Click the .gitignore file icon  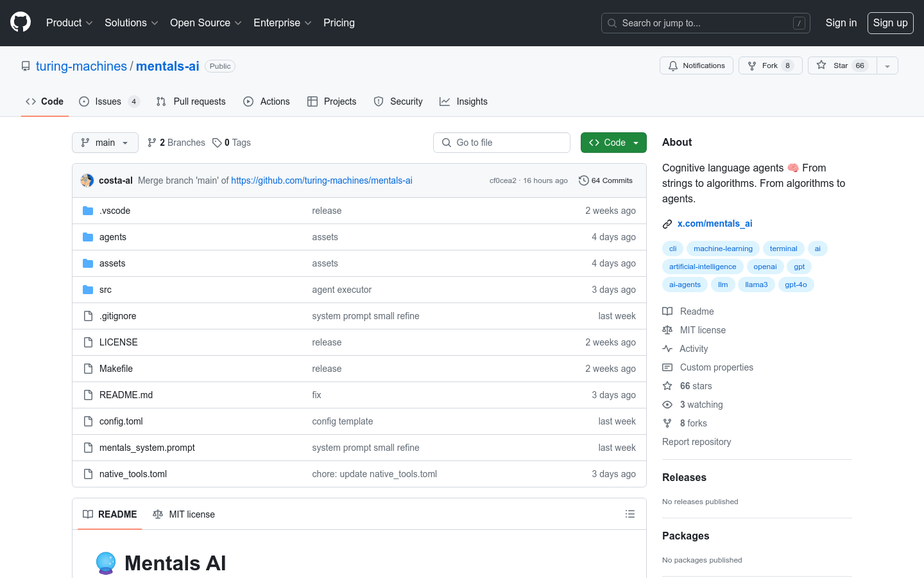click(88, 316)
